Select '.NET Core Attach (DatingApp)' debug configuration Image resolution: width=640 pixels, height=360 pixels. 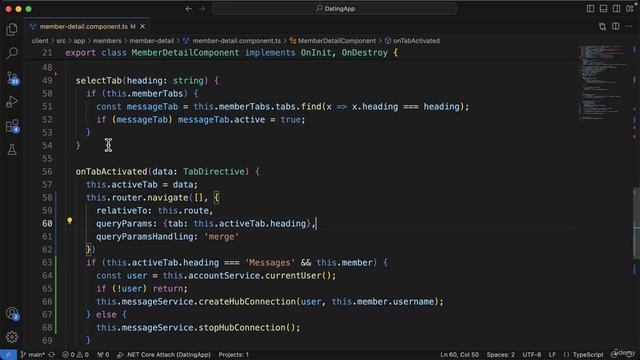[164, 355]
